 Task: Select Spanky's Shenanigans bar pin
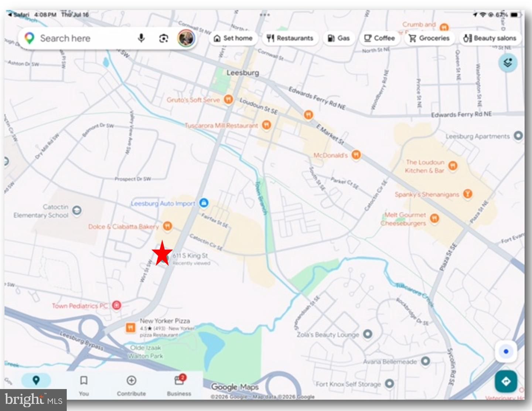pos(467,194)
